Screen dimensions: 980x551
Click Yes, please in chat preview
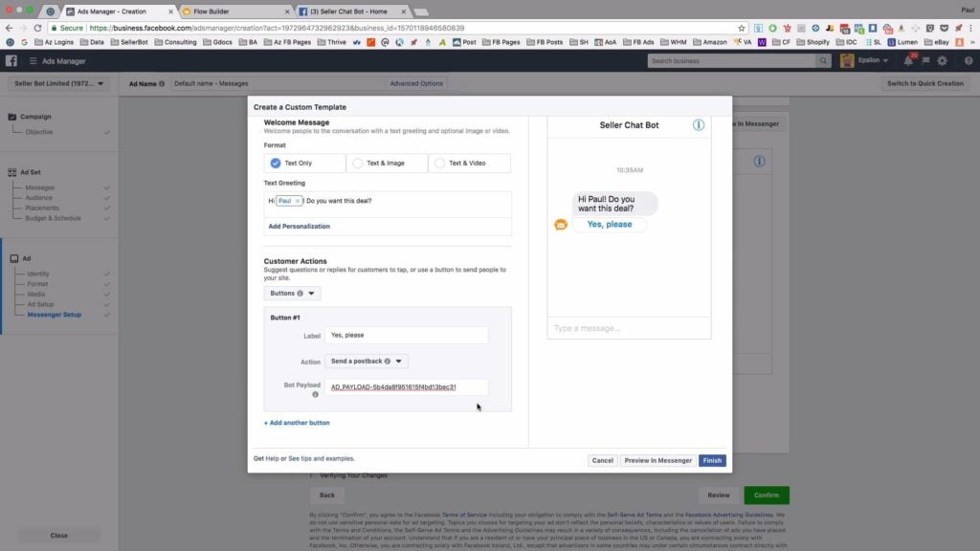(610, 224)
